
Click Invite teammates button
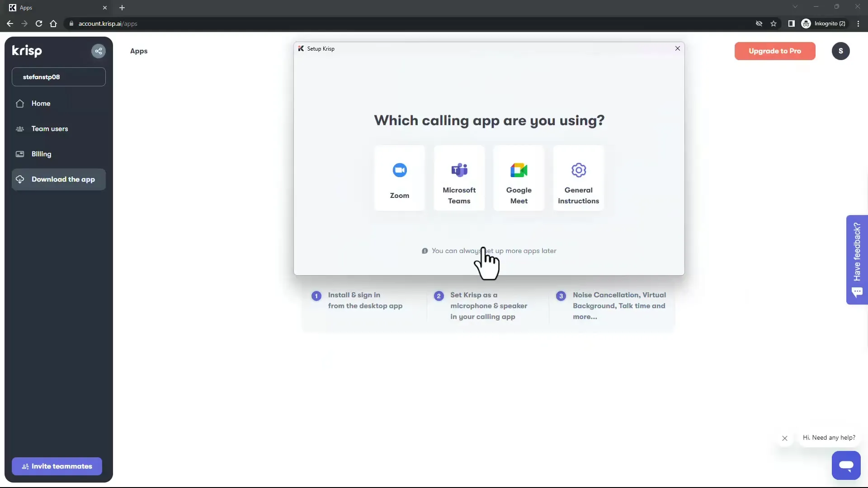[x=57, y=466]
